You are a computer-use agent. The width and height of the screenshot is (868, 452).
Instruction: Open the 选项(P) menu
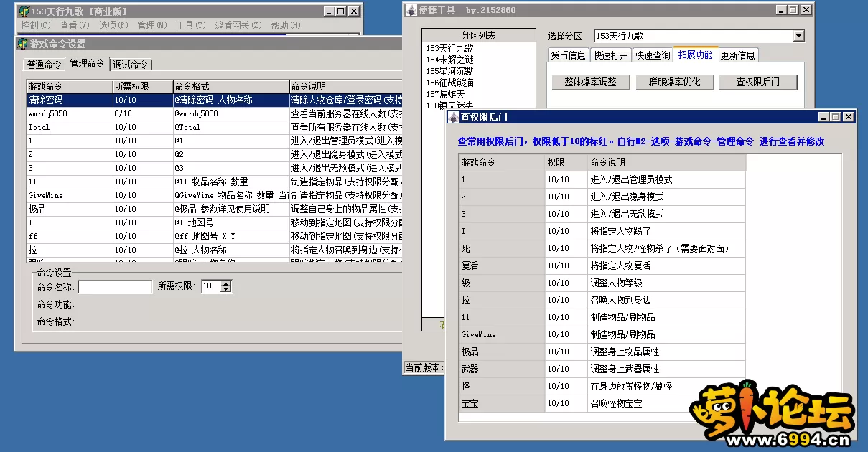[113, 25]
